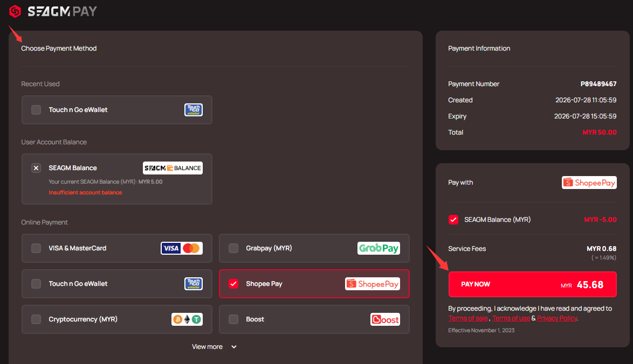Viewport: 633px width, 364px height.
Task: Click ShopeePay logo in payment method list
Action: pos(373,284)
